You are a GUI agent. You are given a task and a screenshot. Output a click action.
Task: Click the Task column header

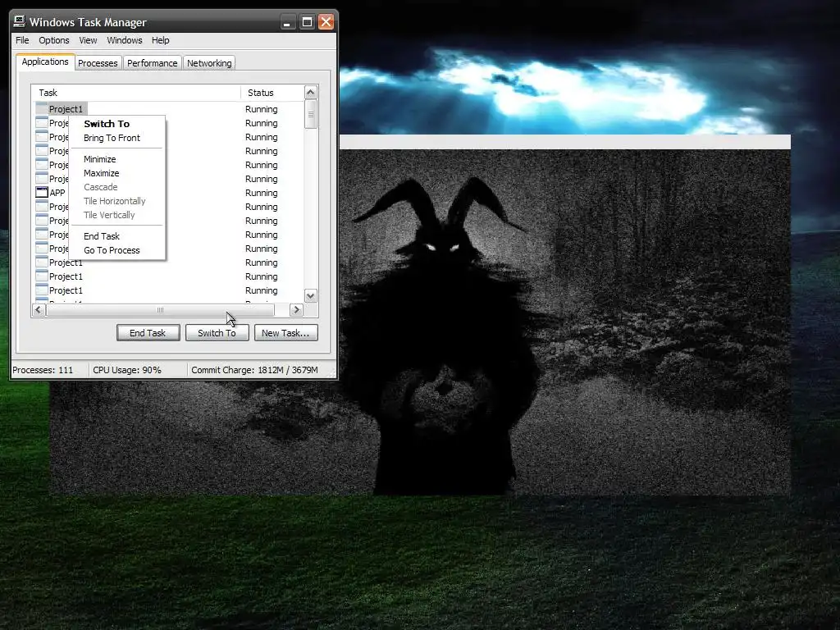(136, 93)
